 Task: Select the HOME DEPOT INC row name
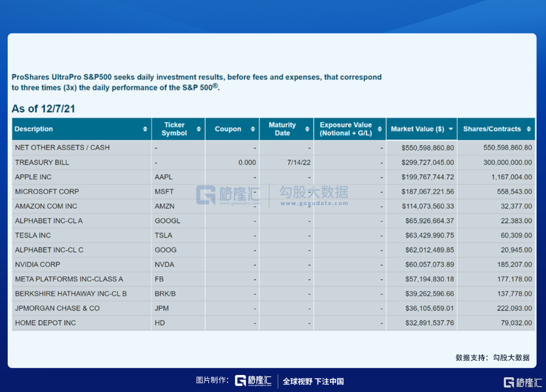(x=46, y=323)
